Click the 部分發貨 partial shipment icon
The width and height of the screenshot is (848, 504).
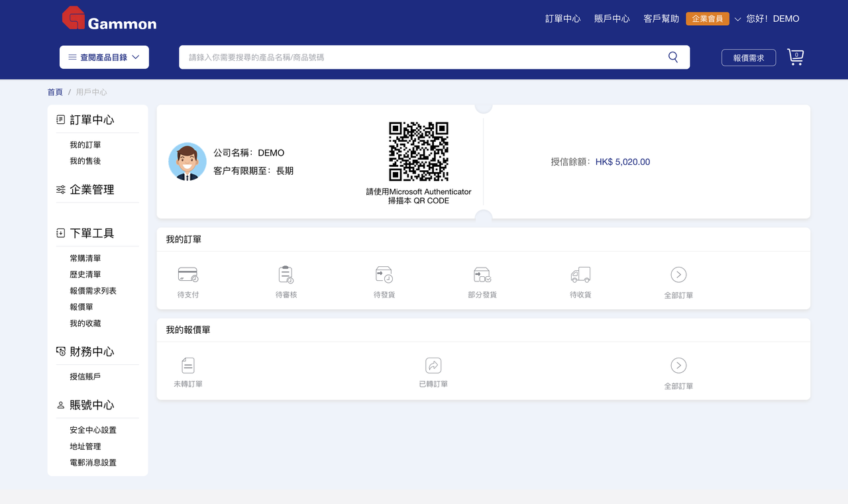click(482, 275)
